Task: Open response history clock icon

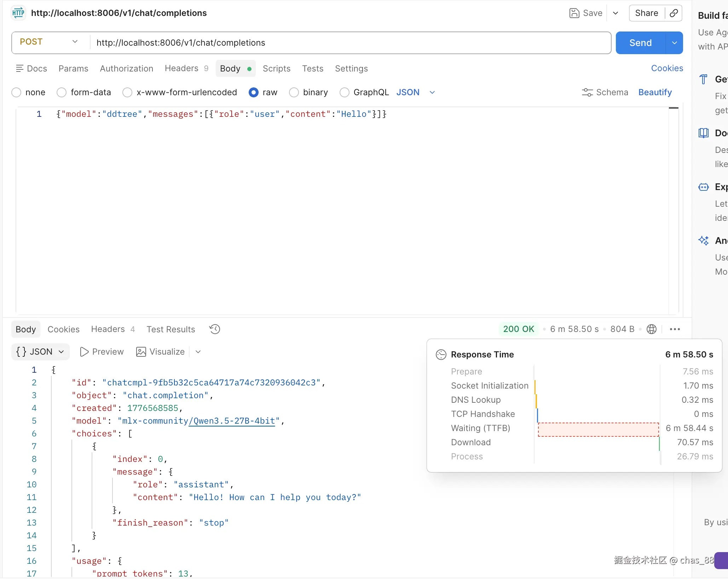Action: point(215,329)
